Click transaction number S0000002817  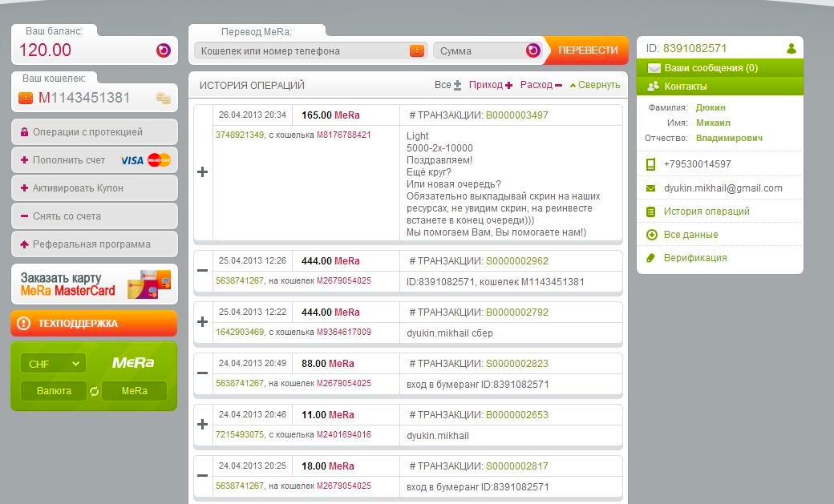[517, 466]
